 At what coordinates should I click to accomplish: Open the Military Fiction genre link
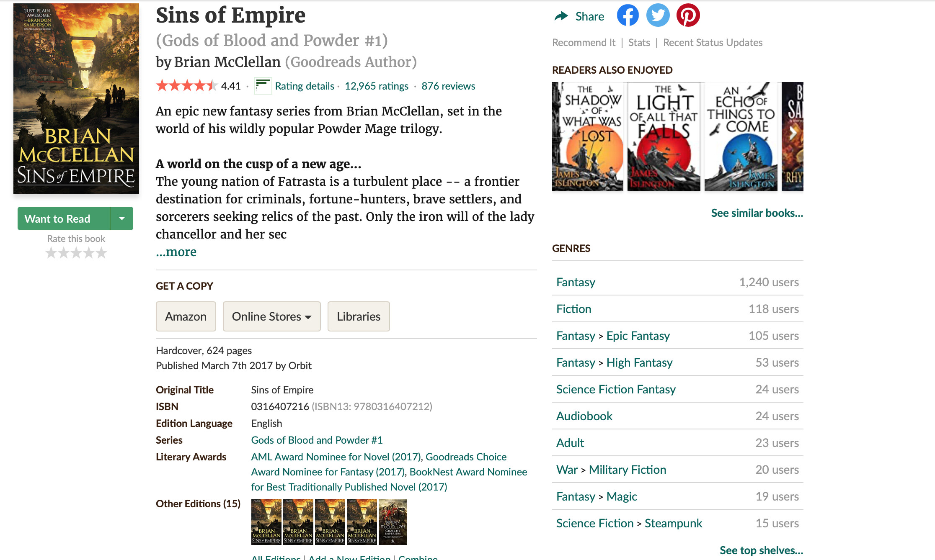pos(628,470)
